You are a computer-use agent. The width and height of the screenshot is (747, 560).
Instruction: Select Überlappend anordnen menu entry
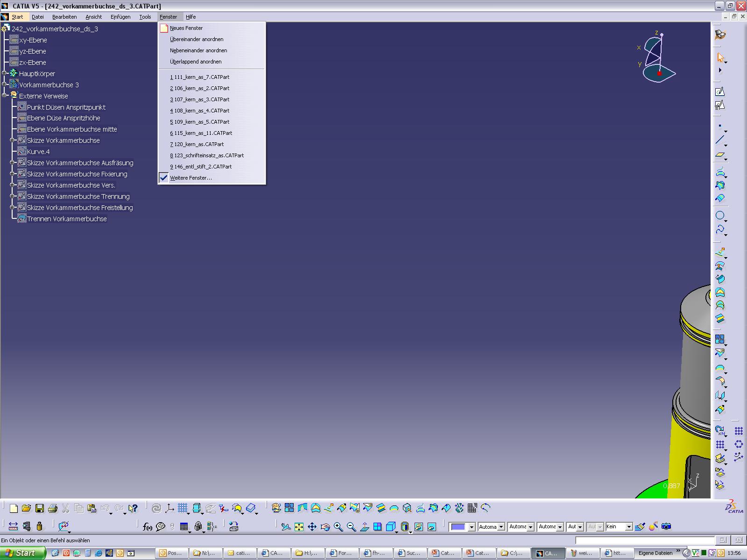(212, 62)
